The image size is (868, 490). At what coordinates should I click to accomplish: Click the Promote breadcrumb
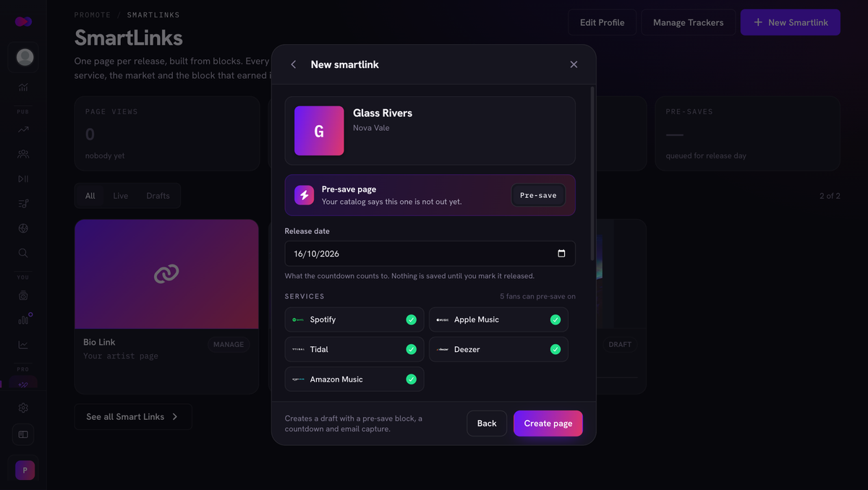click(93, 14)
